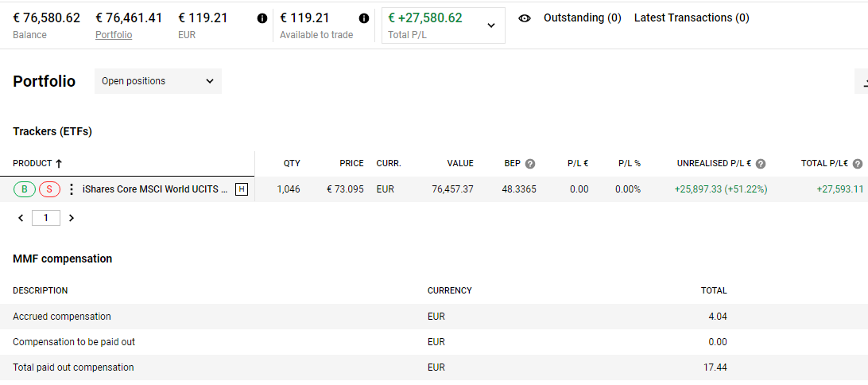Click the page number input field

[x=46, y=218]
